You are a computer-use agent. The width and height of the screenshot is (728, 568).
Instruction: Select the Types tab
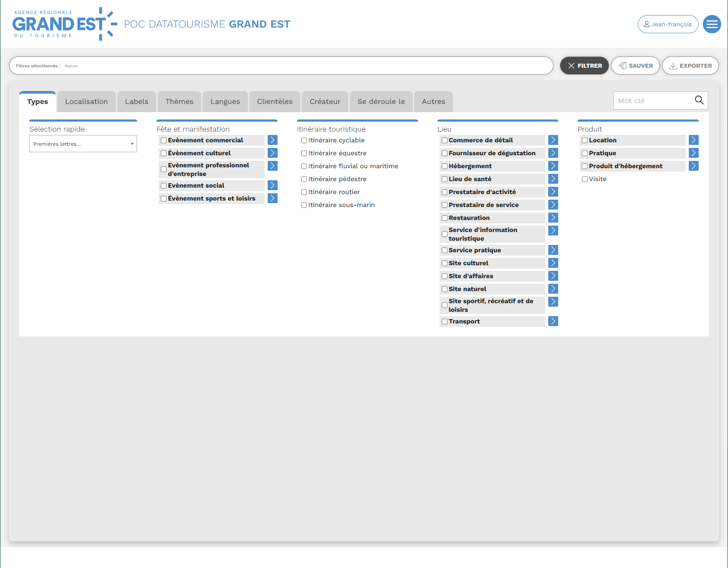pyautogui.click(x=37, y=102)
